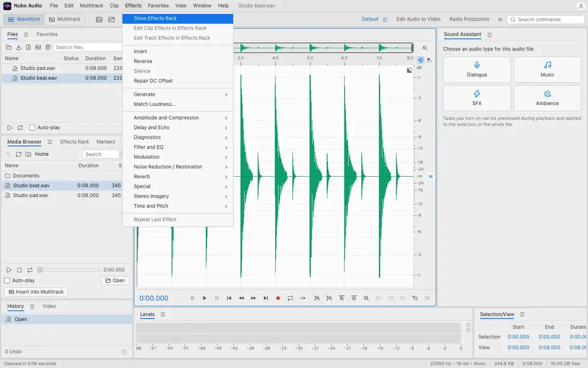Select SFX audio type
Viewport: 588px width, 368px height.
pos(477,98)
